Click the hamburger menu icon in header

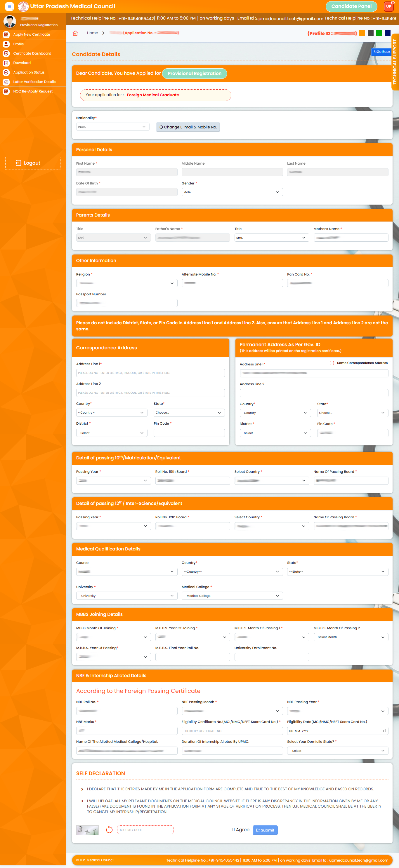(9, 6)
